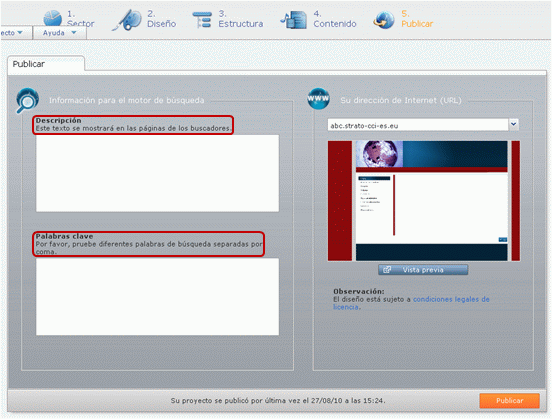Go to step 4 Contenido
The height and width of the screenshot is (419, 552).
pos(335,19)
